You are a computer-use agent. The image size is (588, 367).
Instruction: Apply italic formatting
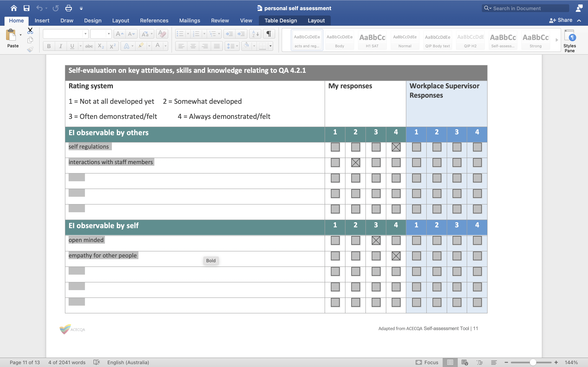(61, 46)
